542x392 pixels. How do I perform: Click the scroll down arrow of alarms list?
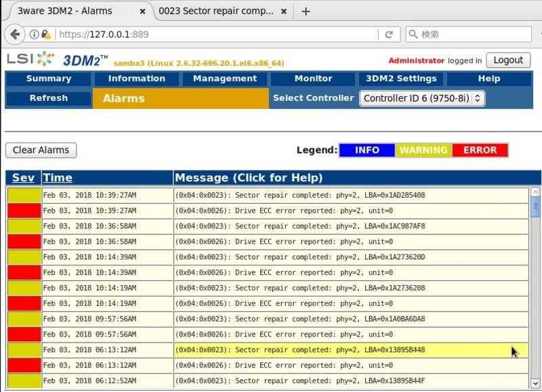click(x=535, y=383)
